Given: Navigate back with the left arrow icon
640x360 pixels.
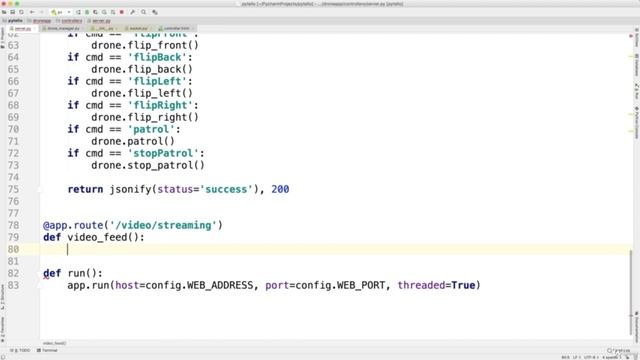Looking at the screenshot, I should click(x=32, y=12).
